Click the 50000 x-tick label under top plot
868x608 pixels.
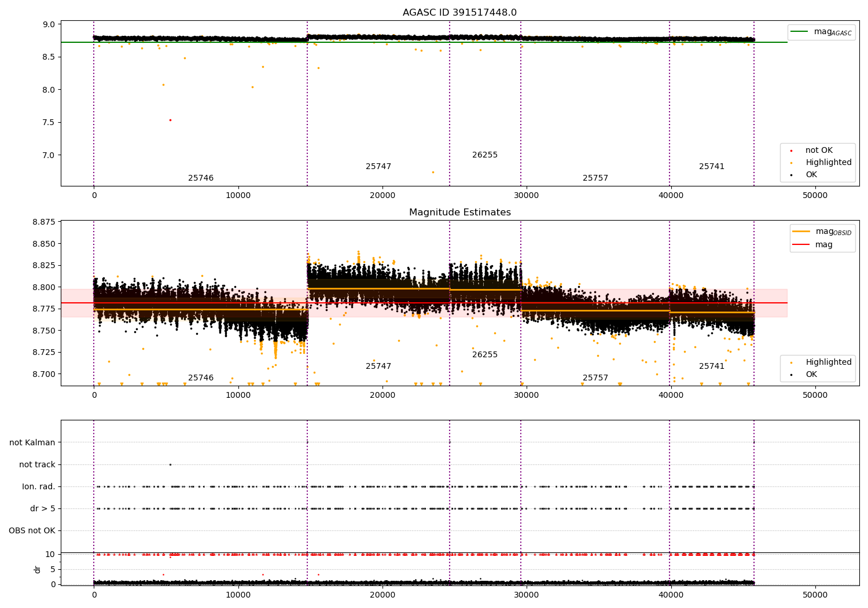(x=815, y=196)
